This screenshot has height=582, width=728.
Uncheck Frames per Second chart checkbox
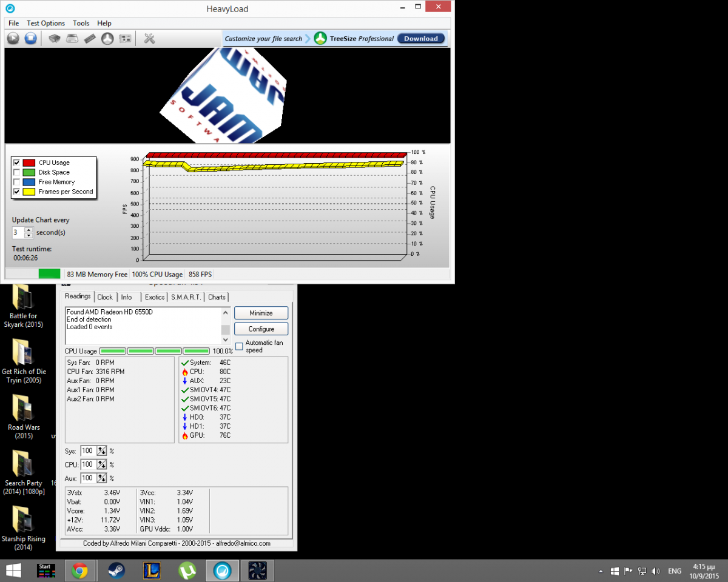(x=16, y=192)
